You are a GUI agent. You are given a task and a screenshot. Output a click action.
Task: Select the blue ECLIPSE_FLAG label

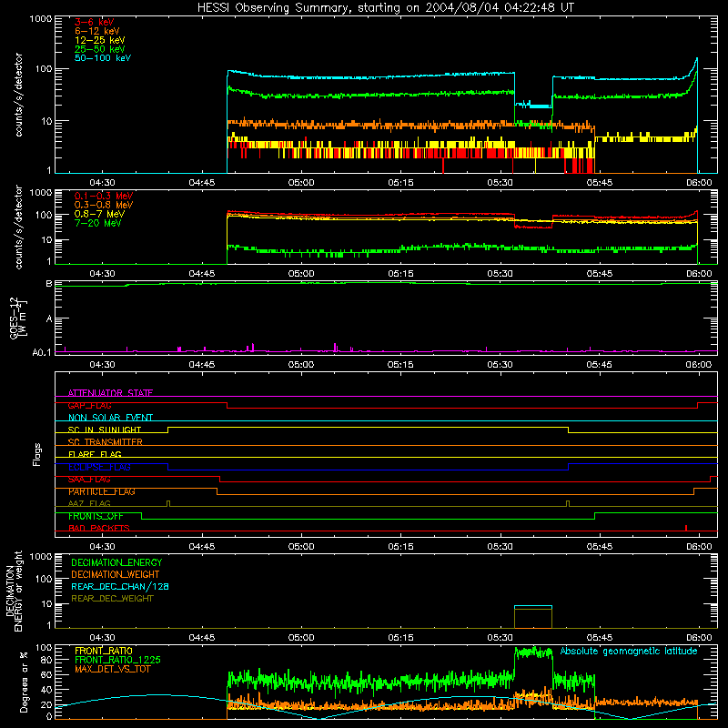coord(99,467)
